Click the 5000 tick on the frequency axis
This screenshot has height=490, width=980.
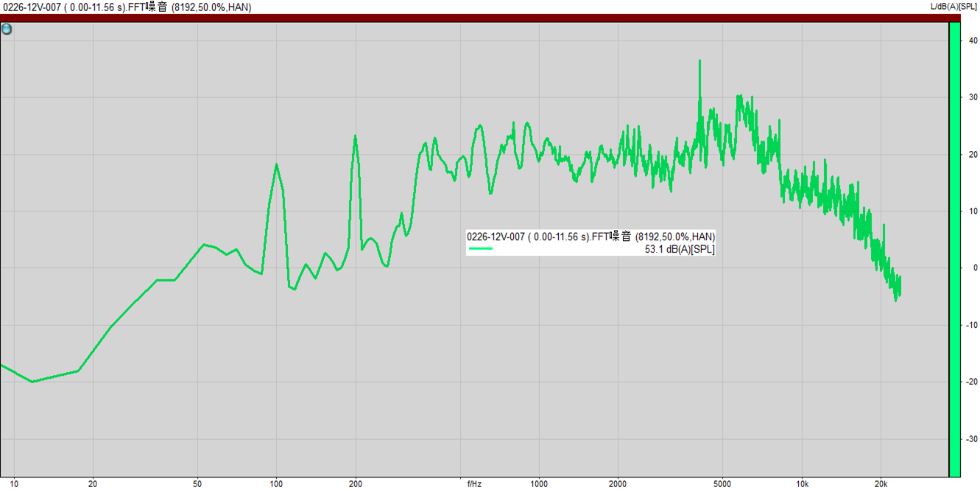tap(722, 484)
